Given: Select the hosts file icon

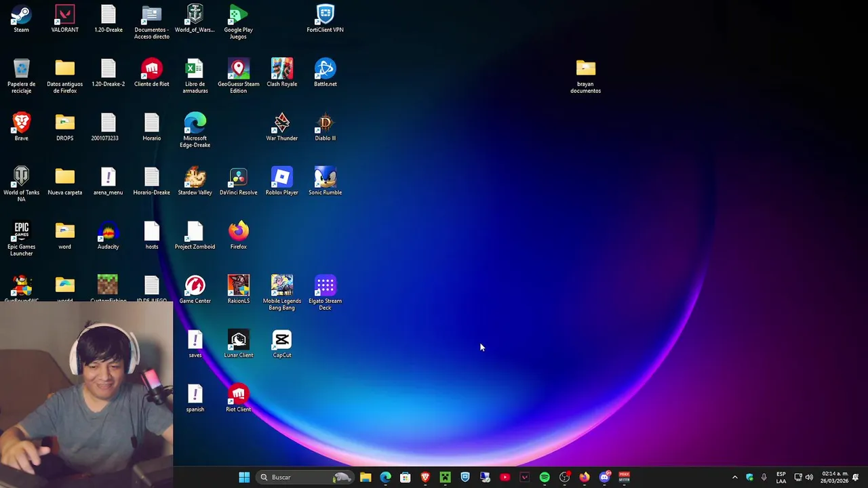Looking at the screenshot, I should [x=152, y=235].
